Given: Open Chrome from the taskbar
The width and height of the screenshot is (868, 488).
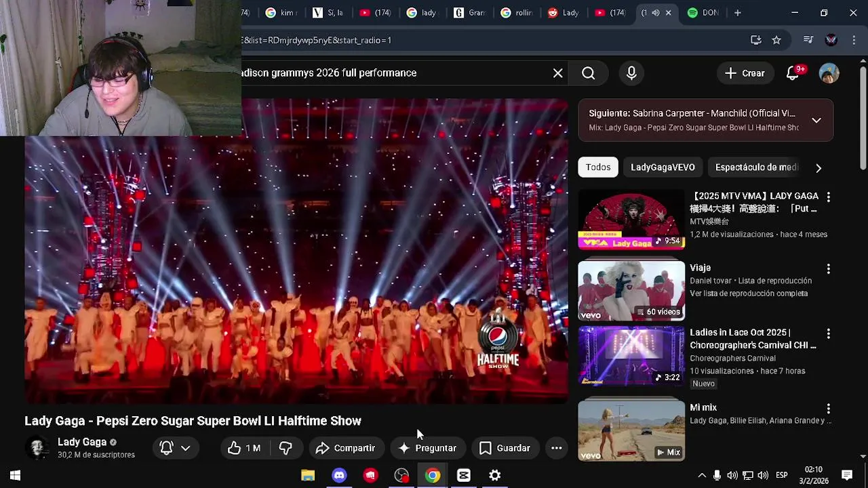Looking at the screenshot, I should click(433, 475).
